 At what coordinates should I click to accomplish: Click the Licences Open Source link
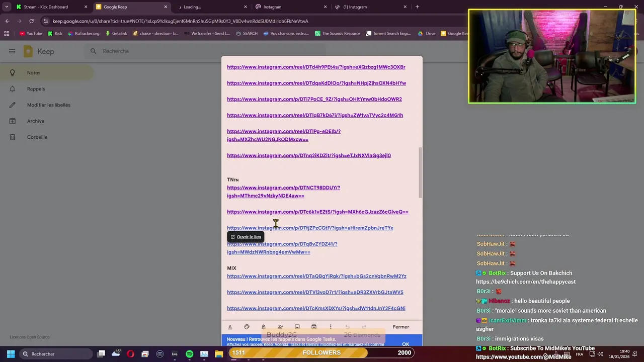(30, 337)
